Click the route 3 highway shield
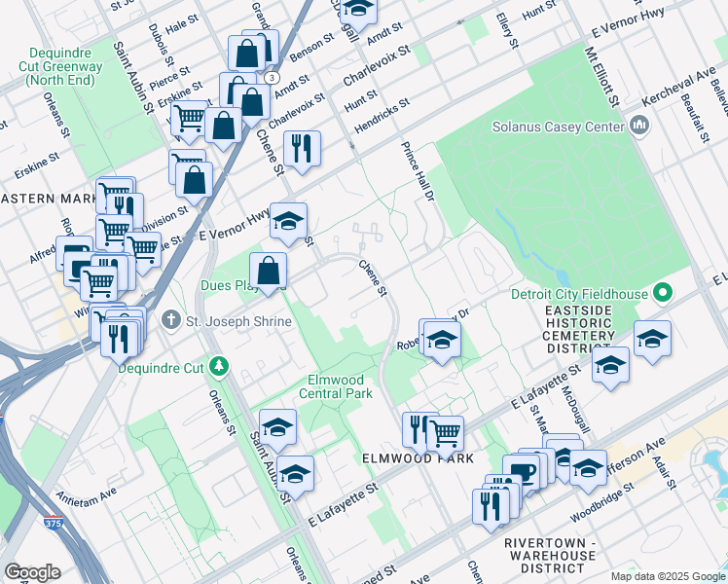Viewport: 728px width, 584px height. [273, 77]
